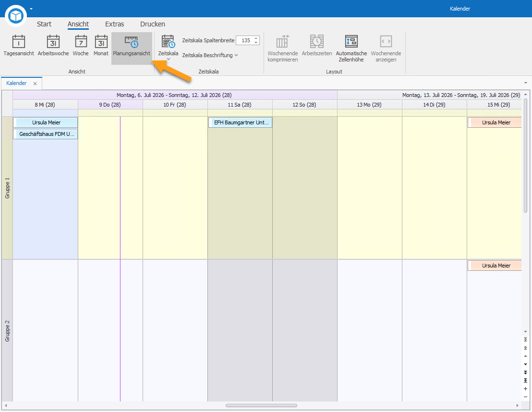Open the Monat view
532x412 pixels.
tap(101, 46)
